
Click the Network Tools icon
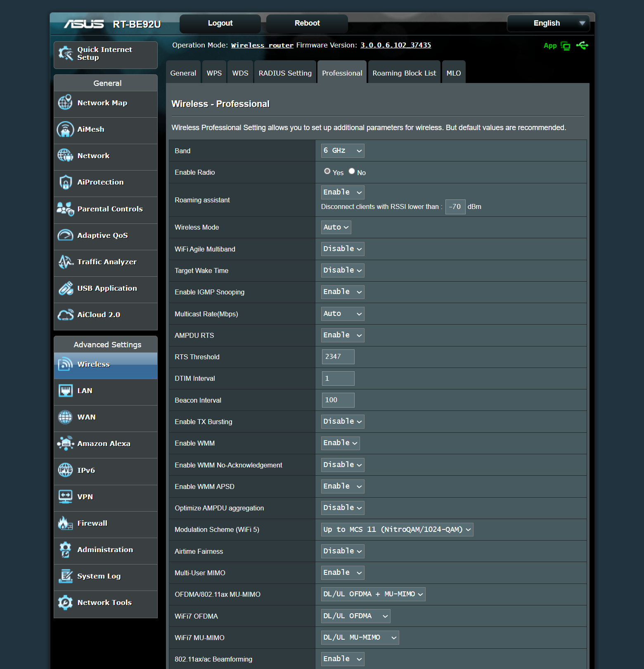(65, 602)
